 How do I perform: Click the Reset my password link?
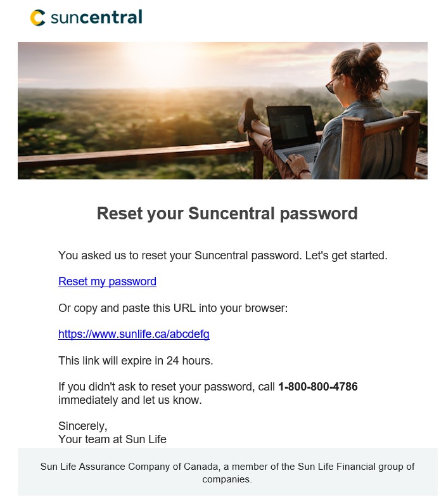tap(107, 281)
